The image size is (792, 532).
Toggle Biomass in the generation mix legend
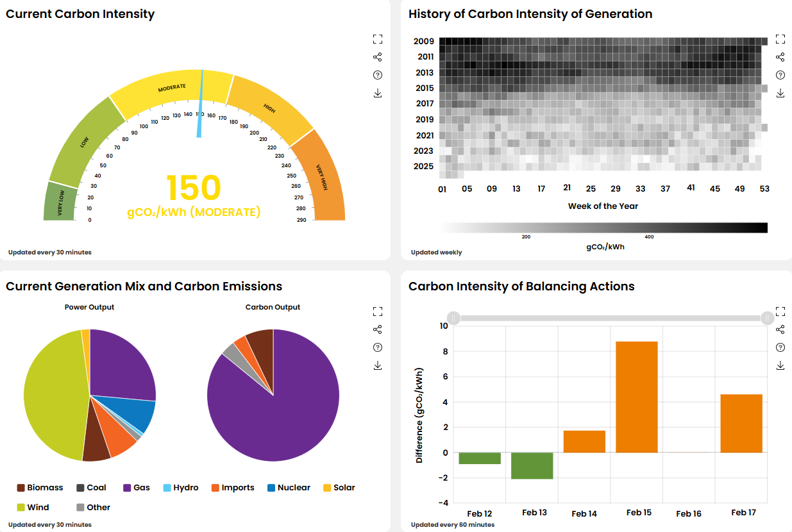[x=40, y=488]
